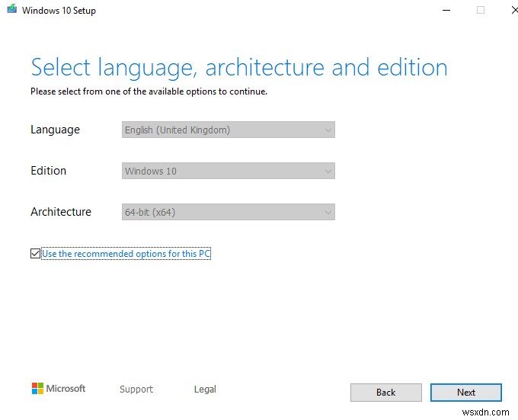Click the 'Select language, architecture and edition' heading
This screenshot has height=420, width=518.
[x=239, y=68]
